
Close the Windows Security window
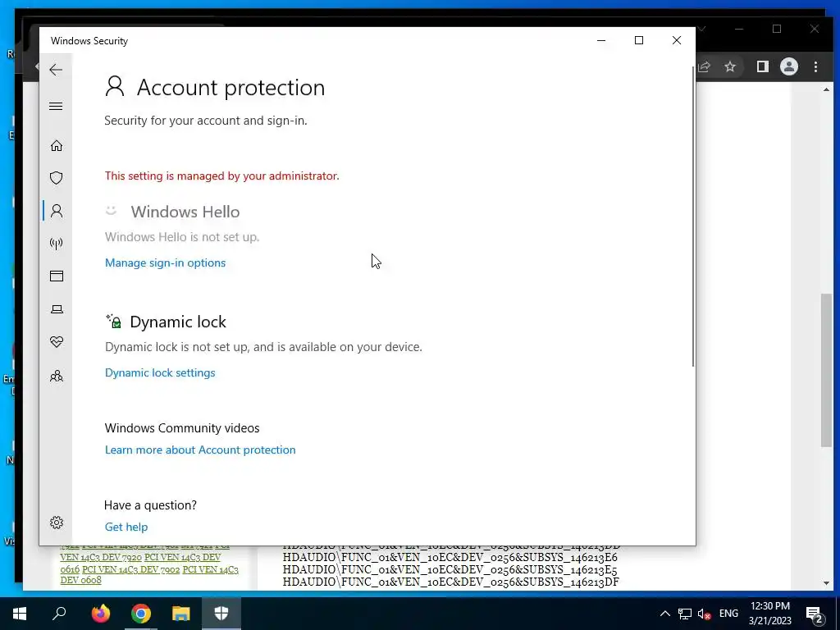point(677,40)
